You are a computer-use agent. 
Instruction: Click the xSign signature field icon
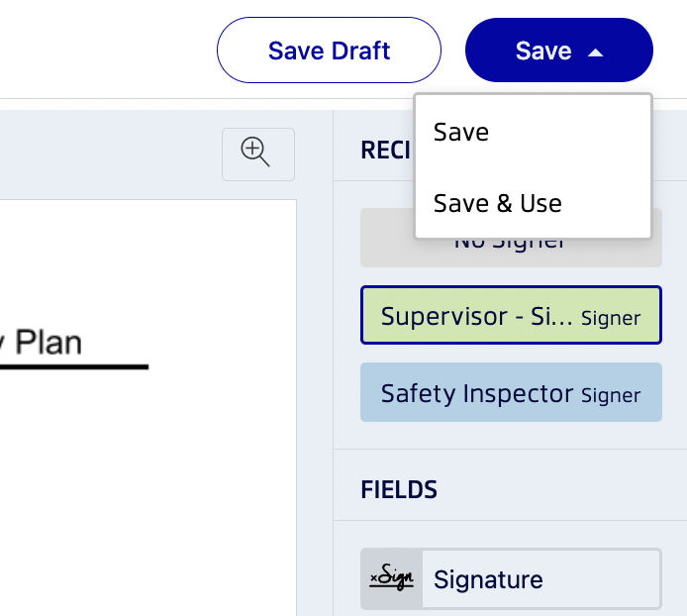pyautogui.click(x=391, y=578)
